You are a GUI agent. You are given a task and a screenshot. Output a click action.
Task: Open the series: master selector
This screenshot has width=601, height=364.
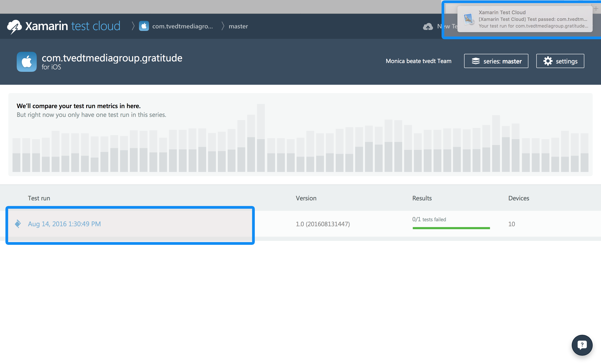pyautogui.click(x=496, y=61)
